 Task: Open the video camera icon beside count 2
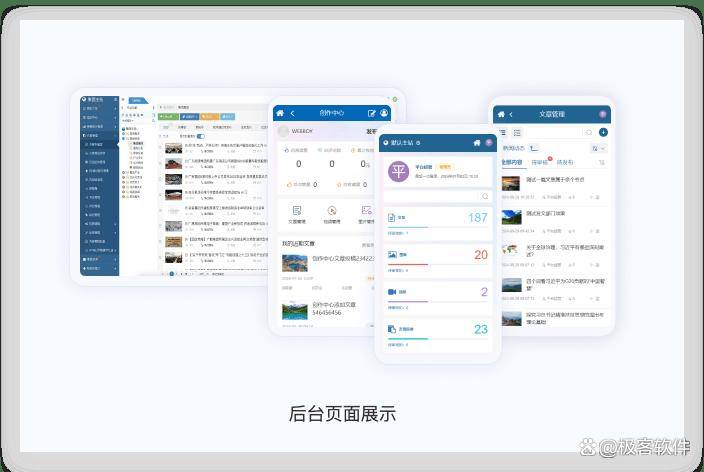click(392, 292)
